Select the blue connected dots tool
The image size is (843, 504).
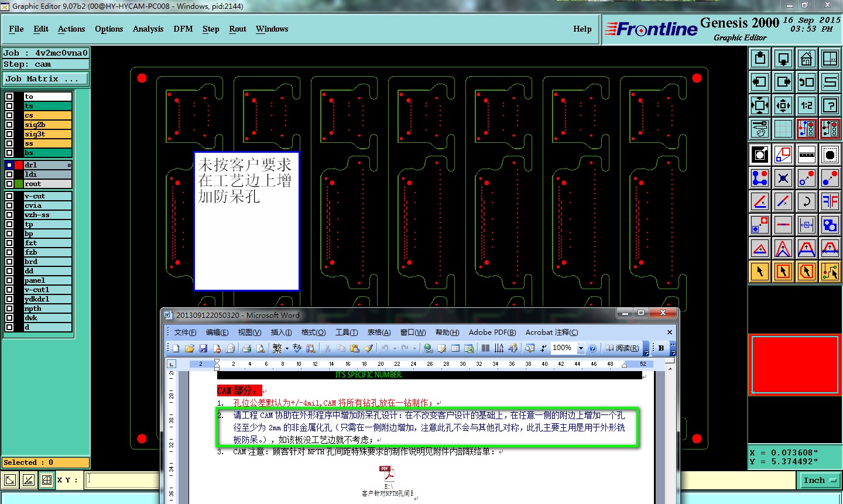pos(760,178)
